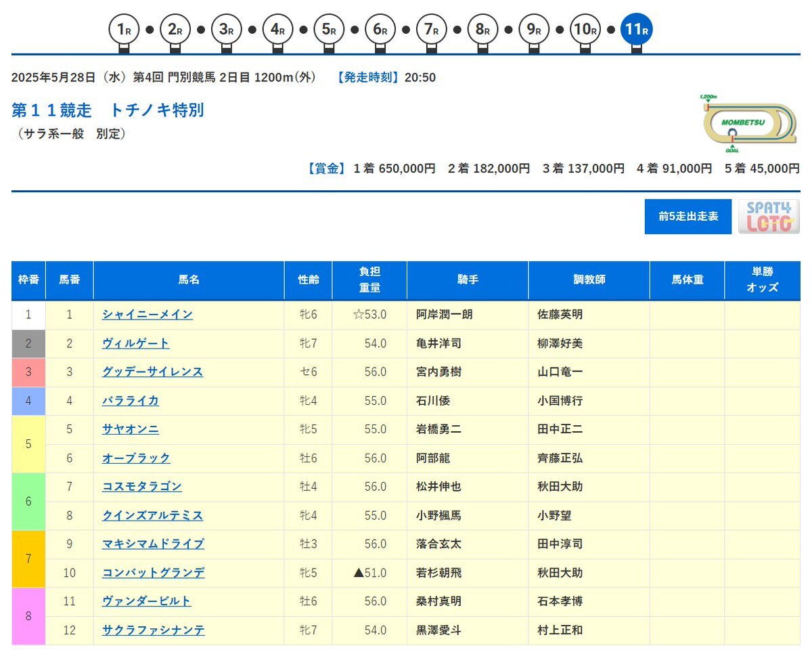Open horse page for コスモタラゴン
The height and width of the screenshot is (656, 812).
(x=142, y=486)
